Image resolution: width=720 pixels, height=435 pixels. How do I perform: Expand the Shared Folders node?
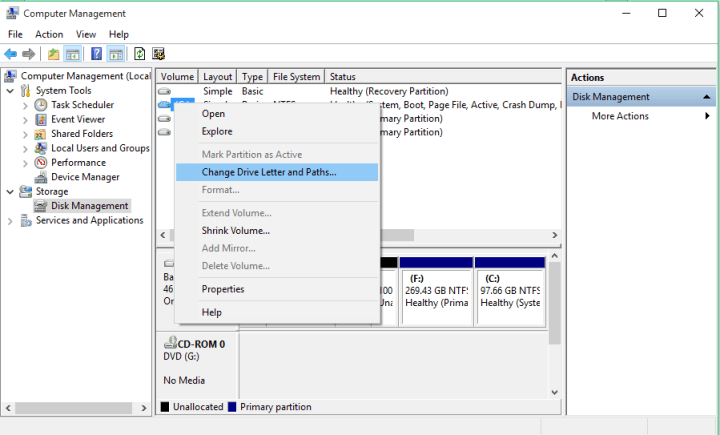(25, 135)
